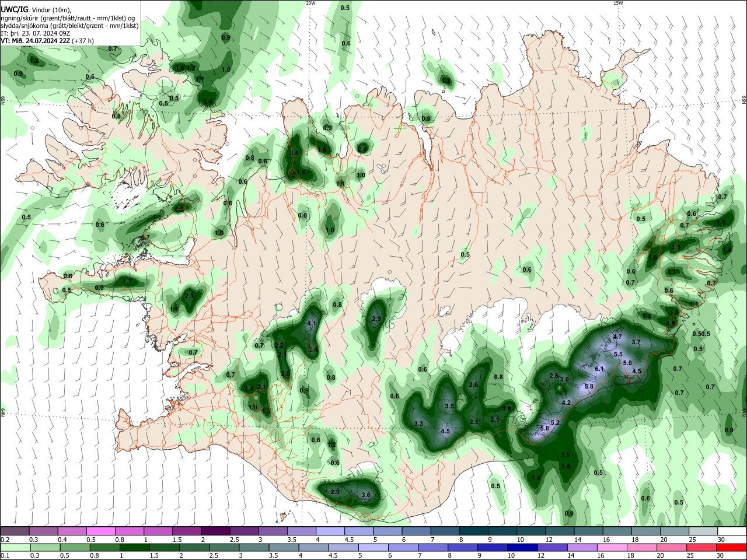The image size is (747, 560).
Task: Pick the violet 14–16 rain legend swatch
Action: coord(582,547)
